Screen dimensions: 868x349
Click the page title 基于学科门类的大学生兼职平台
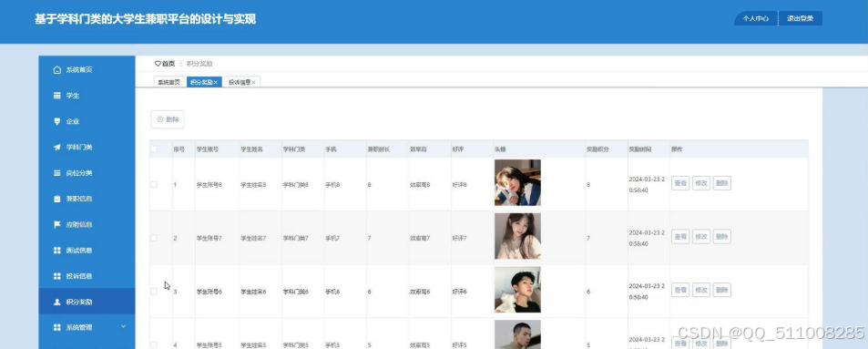tap(146, 19)
